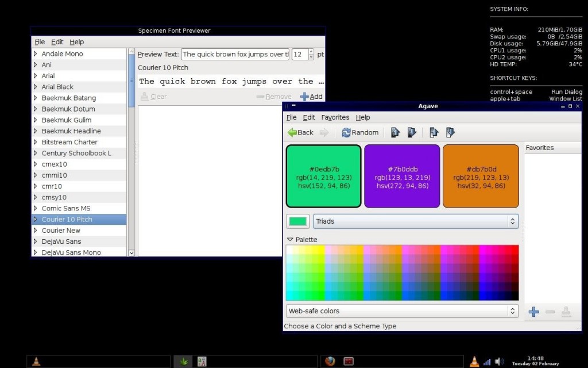Click the red icon beside Firefox in panel
This screenshot has width=588, height=368.
(349, 361)
